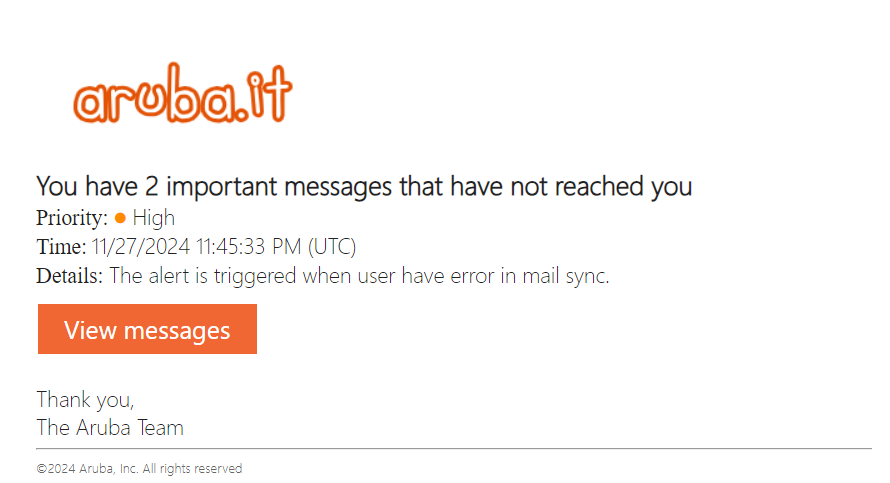Click the "High" priority value text

point(153,217)
